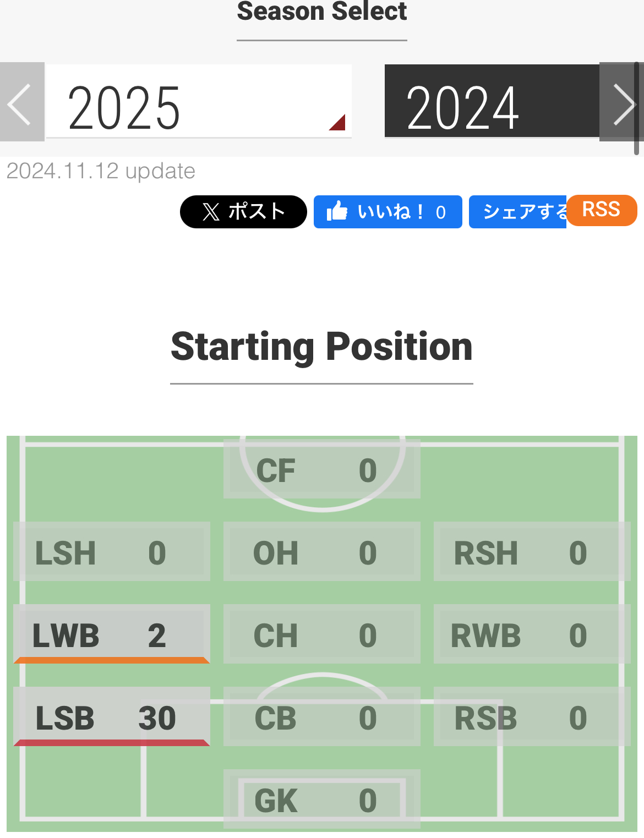
Task: Click the CF position box
Action: click(x=321, y=470)
